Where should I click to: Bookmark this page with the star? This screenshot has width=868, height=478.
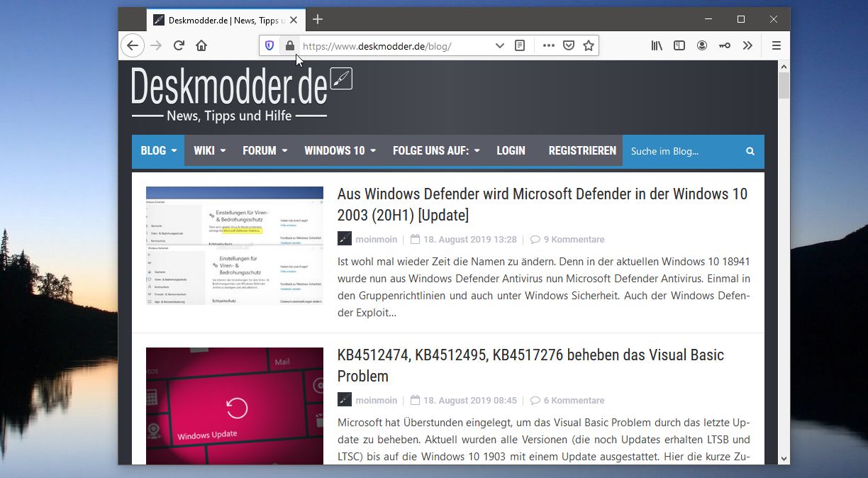(588, 45)
